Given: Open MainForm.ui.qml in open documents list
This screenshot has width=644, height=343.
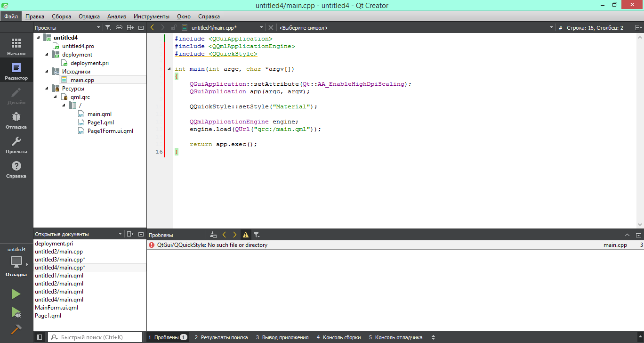Looking at the screenshot, I should [x=56, y=308].
